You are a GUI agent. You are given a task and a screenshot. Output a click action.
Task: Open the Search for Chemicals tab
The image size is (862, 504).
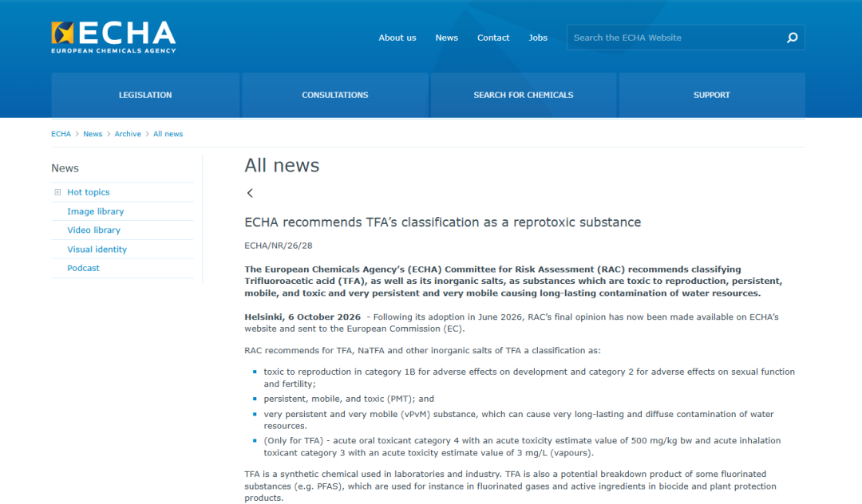point(524,95)
